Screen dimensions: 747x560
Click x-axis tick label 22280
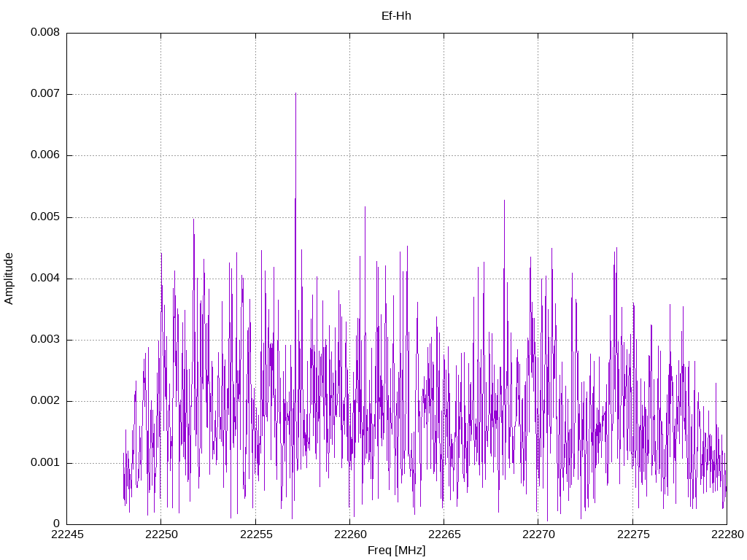(727, 534)
